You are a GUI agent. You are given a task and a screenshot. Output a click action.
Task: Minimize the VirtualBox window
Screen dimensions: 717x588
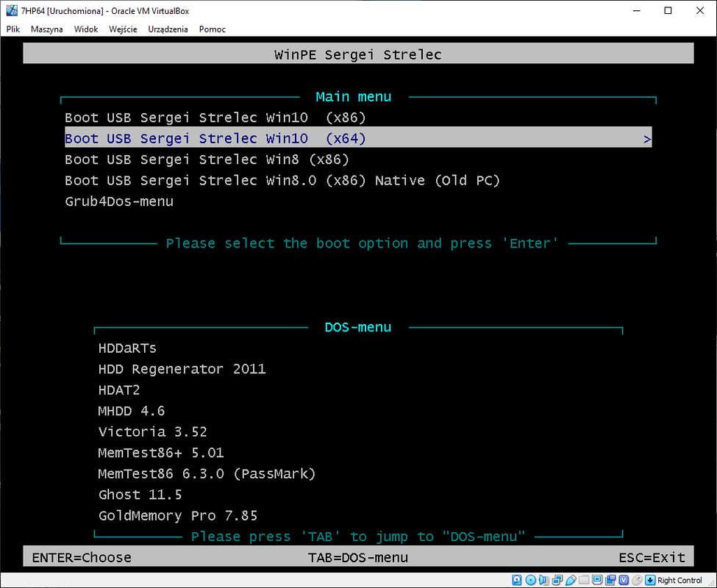click(x=637, y=10)
